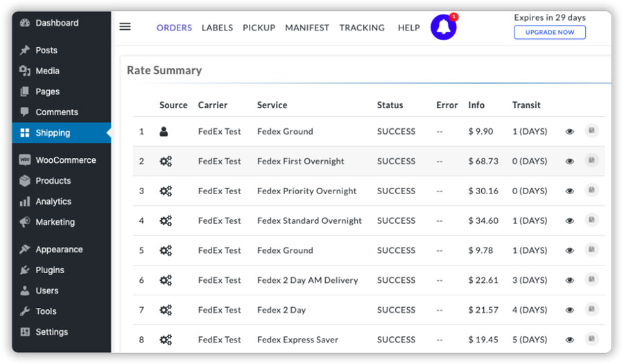Click the gears source icon for Fedex 2 Day AM Delivery

click(166, 280)
